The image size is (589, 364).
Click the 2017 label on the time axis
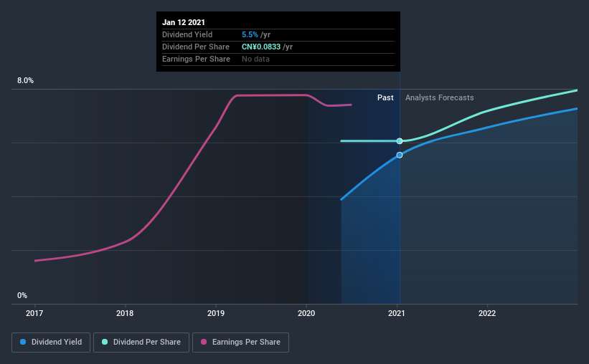click(x=34, y=313)
